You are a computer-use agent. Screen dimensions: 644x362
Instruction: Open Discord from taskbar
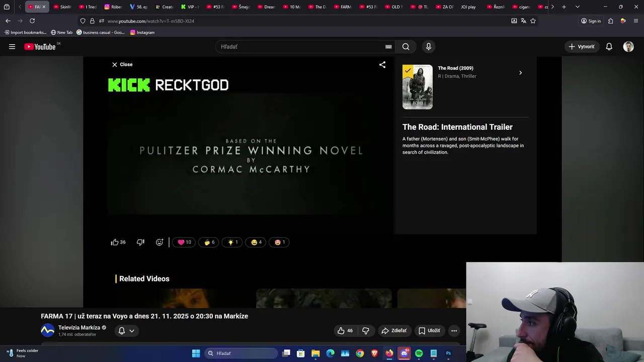pyautogui.click(x=404, y=353)
